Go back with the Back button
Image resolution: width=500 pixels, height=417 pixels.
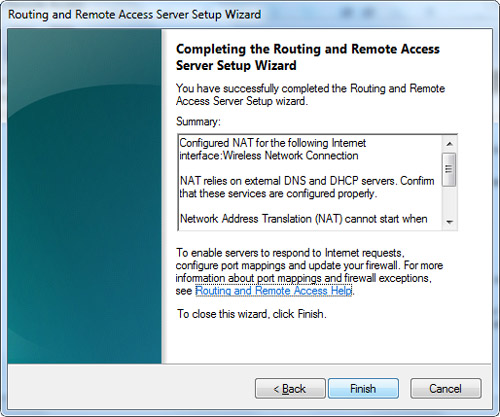click(290, 388)
